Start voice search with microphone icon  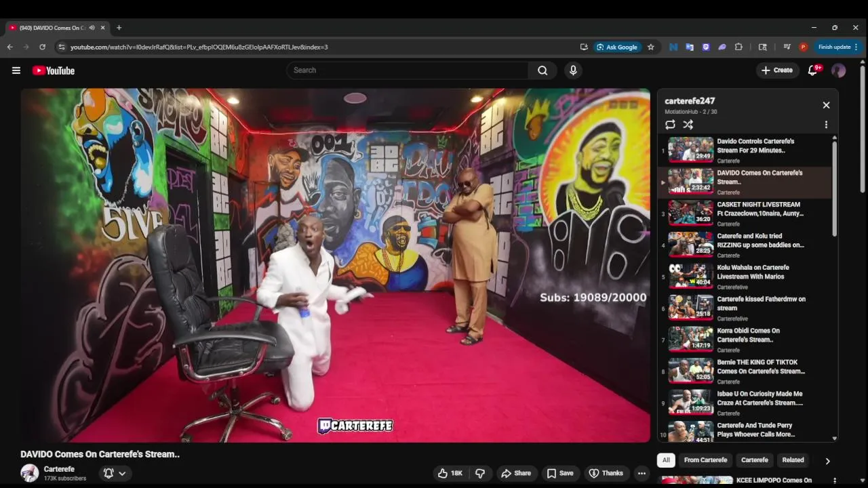pyautogui.click(x=573, y=70)
